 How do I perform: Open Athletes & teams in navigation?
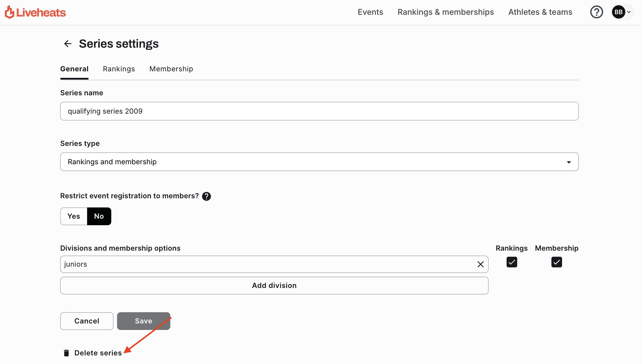[540, 12]
